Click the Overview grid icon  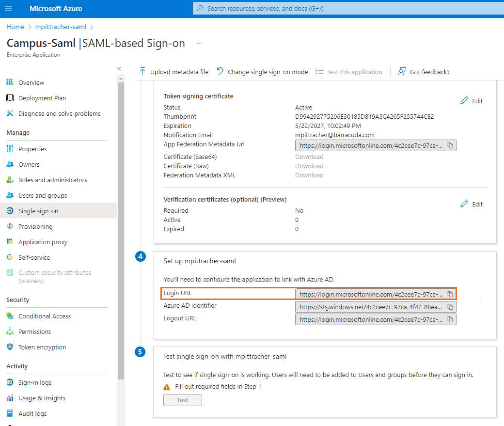point(10,82)
